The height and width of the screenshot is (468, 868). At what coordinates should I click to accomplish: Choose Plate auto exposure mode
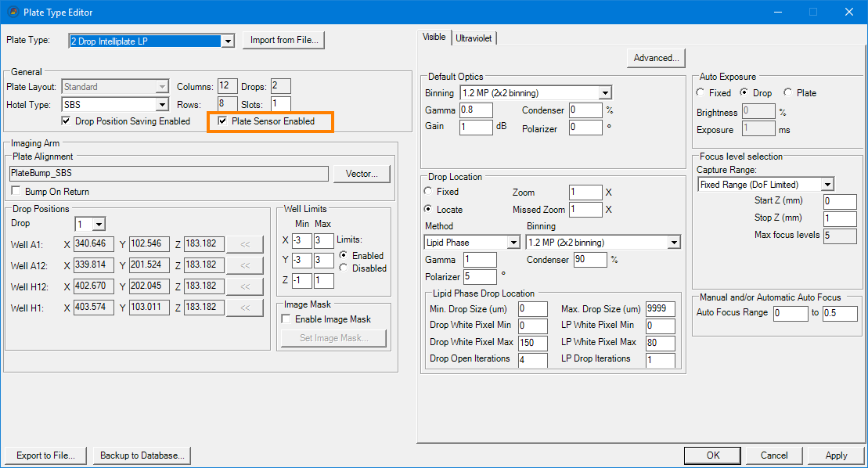tap(787, 93)
